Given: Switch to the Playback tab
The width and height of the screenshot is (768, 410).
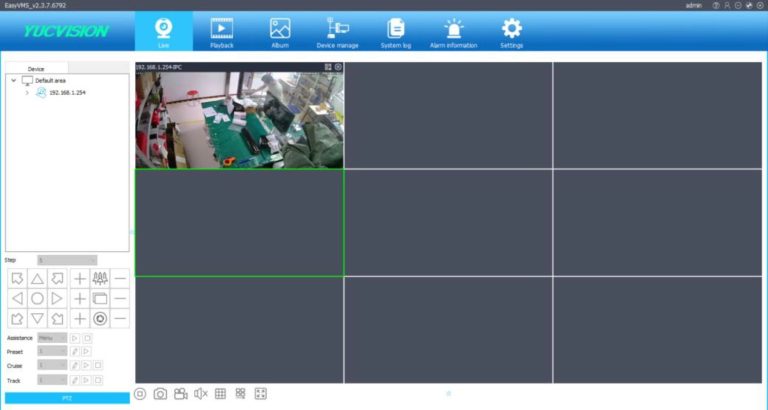Looking at the screenshot, I should click(221, 32).
